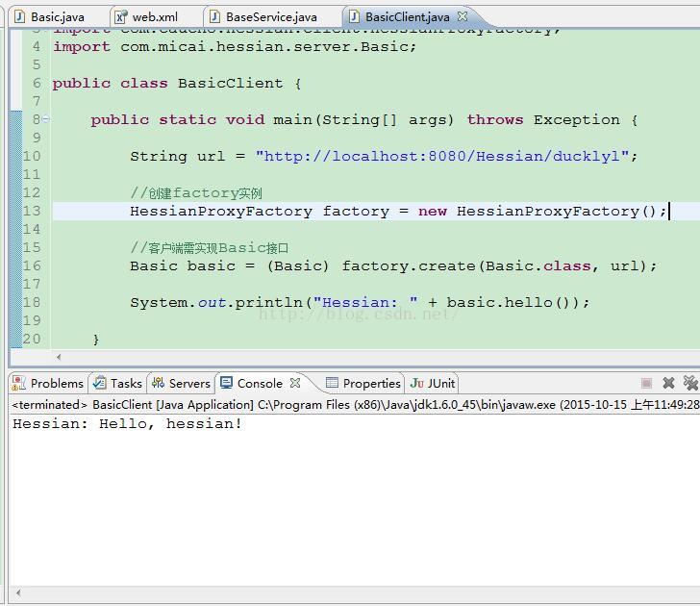
Task: Click the Terminate red square console button
Action: [646, 383]
